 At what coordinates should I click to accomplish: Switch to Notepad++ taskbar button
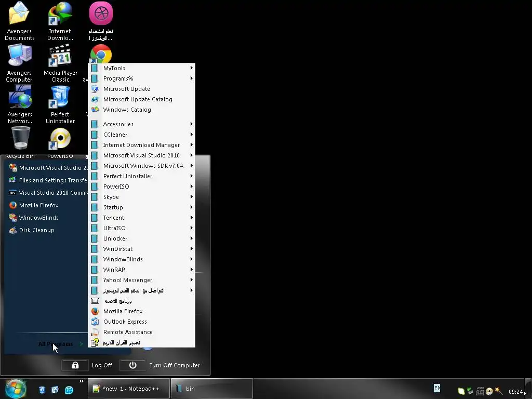129,389
